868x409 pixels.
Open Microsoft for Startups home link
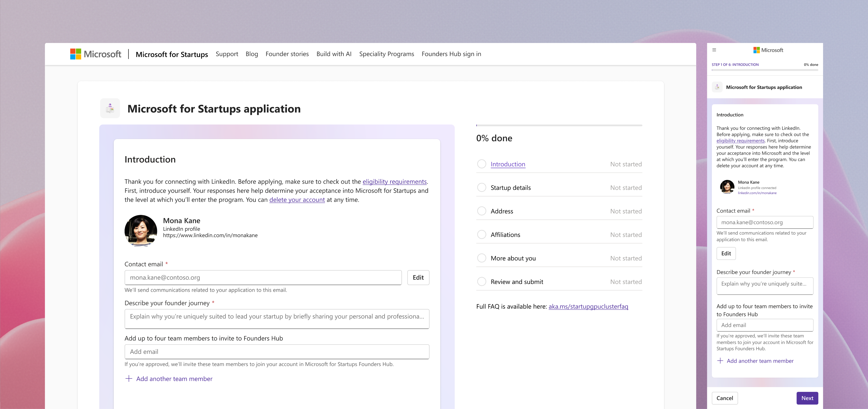tap(172, 54)
